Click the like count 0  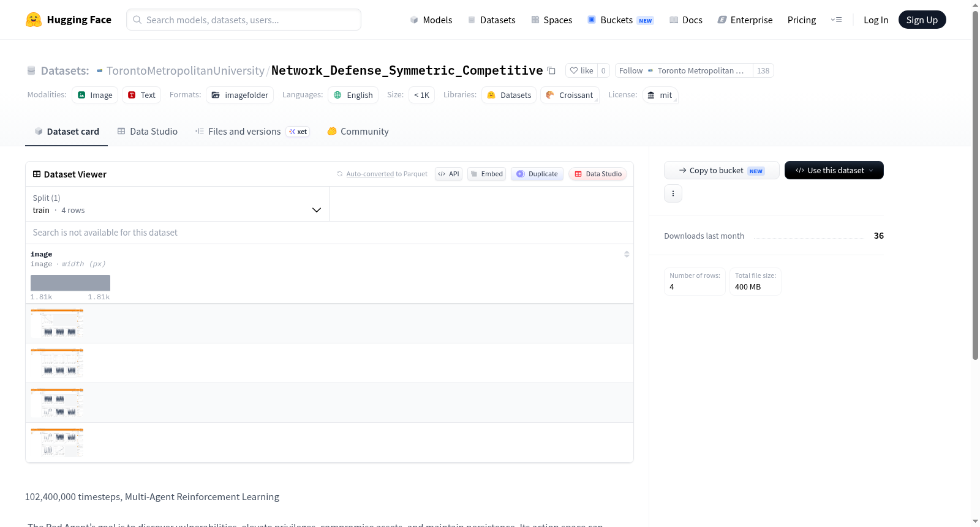603,70
